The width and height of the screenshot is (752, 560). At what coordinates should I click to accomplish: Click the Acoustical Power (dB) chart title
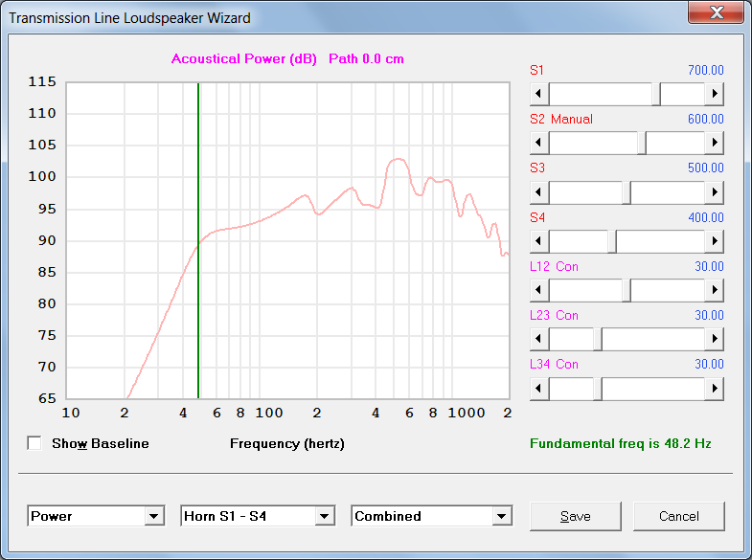pyautogui.click(x=244, y=59)
